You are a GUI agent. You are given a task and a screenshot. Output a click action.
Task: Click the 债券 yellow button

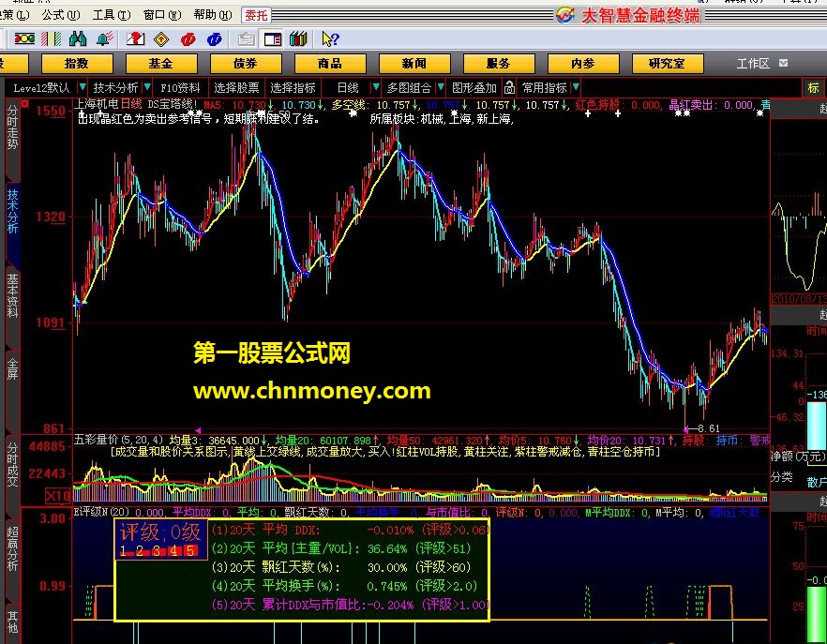[246, 64]
